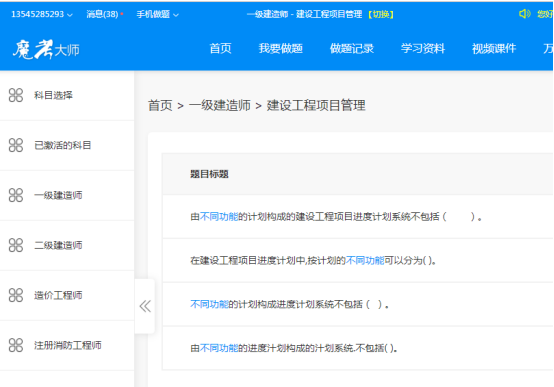
Task: Click the grid icon beside 科目选择
Action: tap(16, 95)
